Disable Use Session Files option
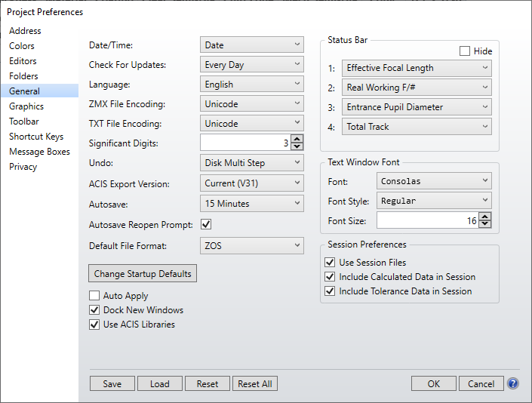The width and height of the screenshot is (532, 403). click(x=330, y=263)
